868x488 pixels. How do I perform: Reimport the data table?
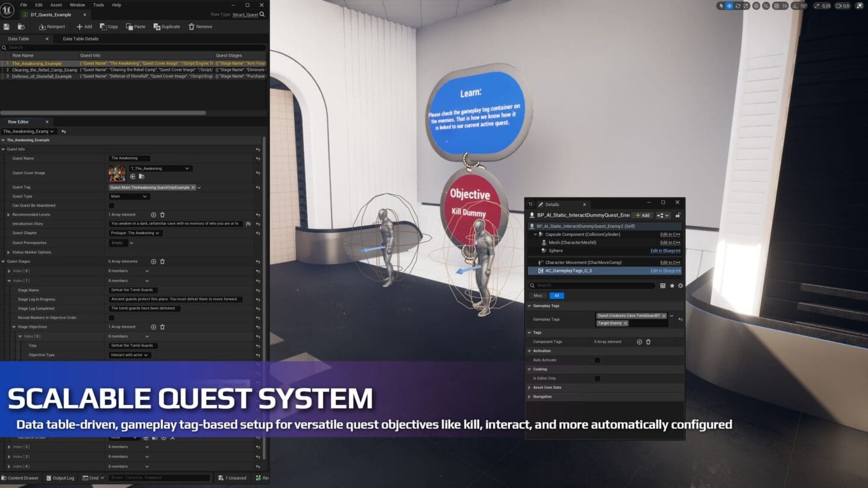click(x=52, y=27)
